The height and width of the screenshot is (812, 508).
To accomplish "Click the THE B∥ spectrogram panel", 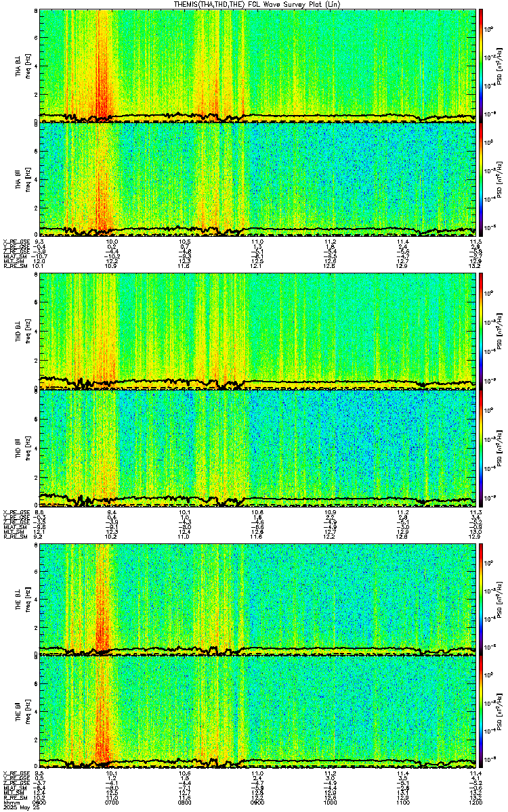I will (x=258, y=712).
